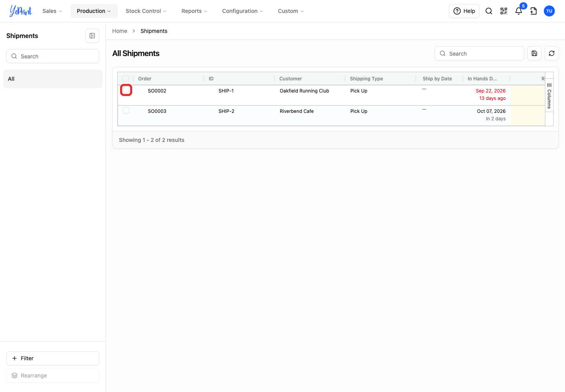Sort by the ID column header
Viewport: 565px width, 392px height.
[x=211, y=78]
